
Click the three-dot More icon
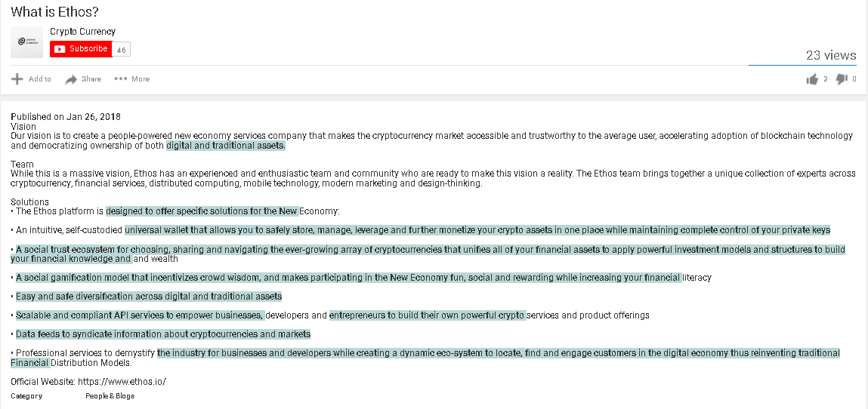[x=121, y=79]
